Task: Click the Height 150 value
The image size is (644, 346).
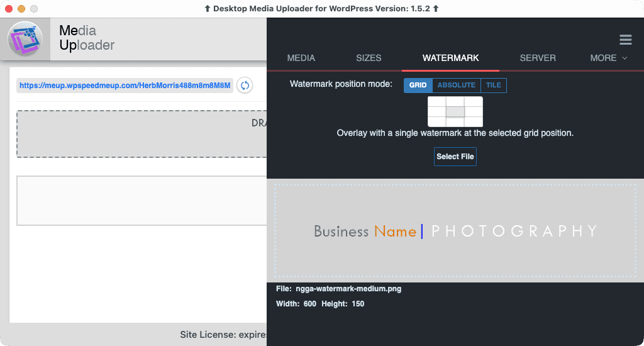Action: [358, 304]
